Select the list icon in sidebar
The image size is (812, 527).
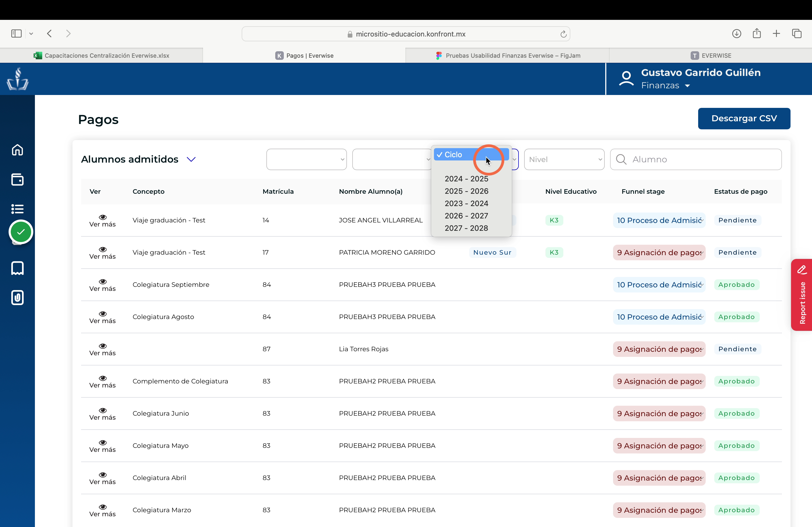pyautogui.click(x=17, y=208)
